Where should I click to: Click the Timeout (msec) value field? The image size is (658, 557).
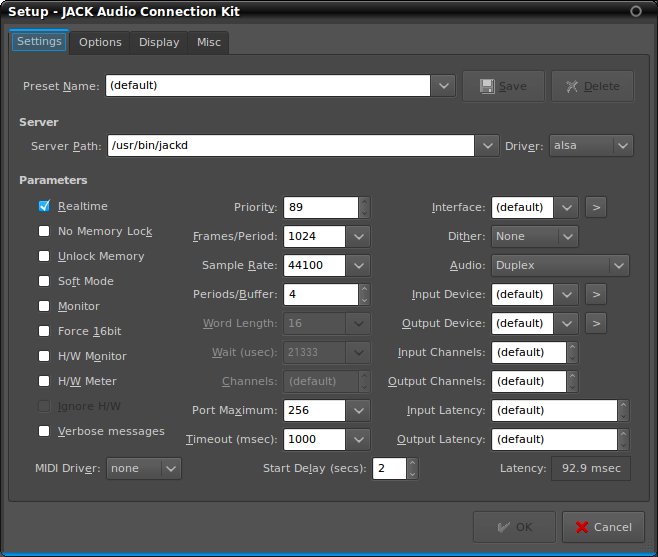(x=315, y=439)
